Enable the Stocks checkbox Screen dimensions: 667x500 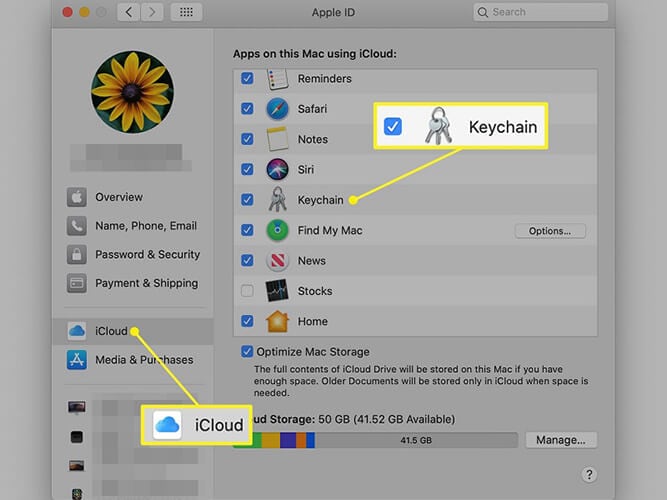coord(247,291)
